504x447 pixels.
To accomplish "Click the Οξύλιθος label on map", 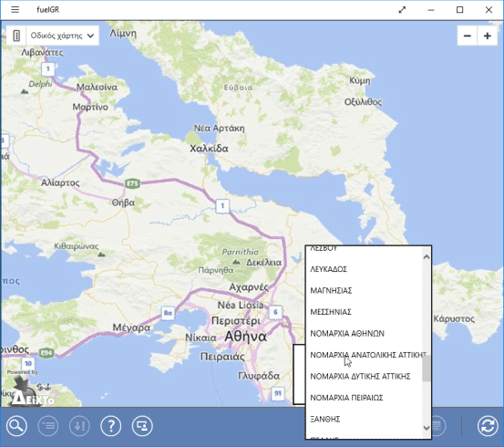I will tap(364, 102).
